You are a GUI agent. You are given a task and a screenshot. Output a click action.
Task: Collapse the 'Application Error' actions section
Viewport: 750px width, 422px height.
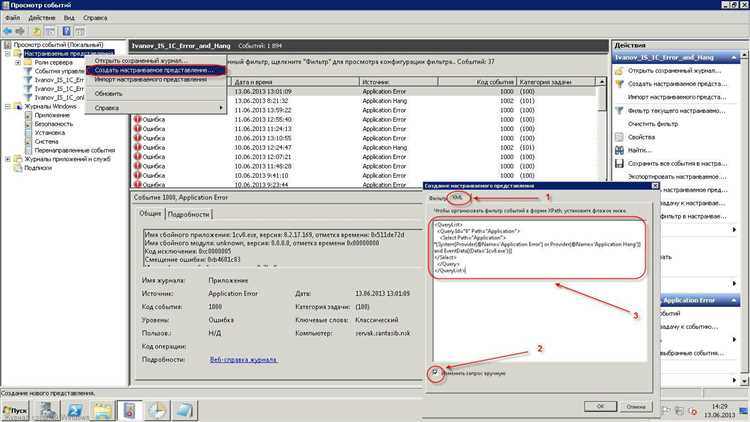click(734, 300)
